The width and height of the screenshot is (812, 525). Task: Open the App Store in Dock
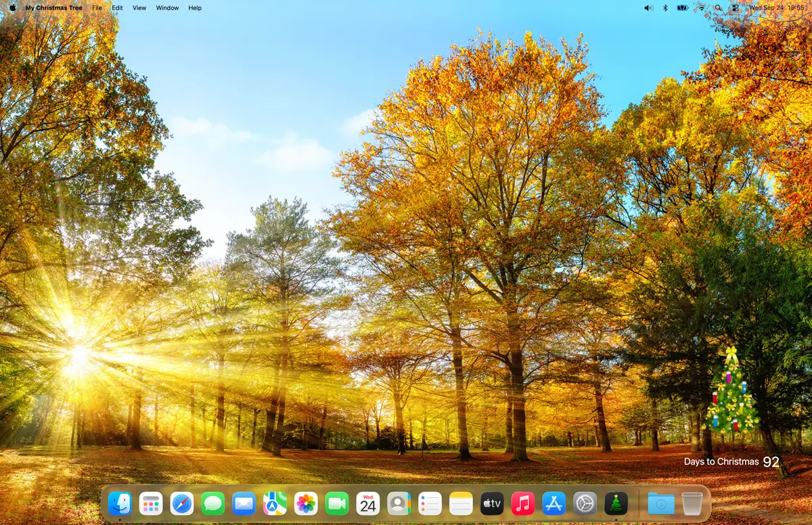click(x=554, y=503)
